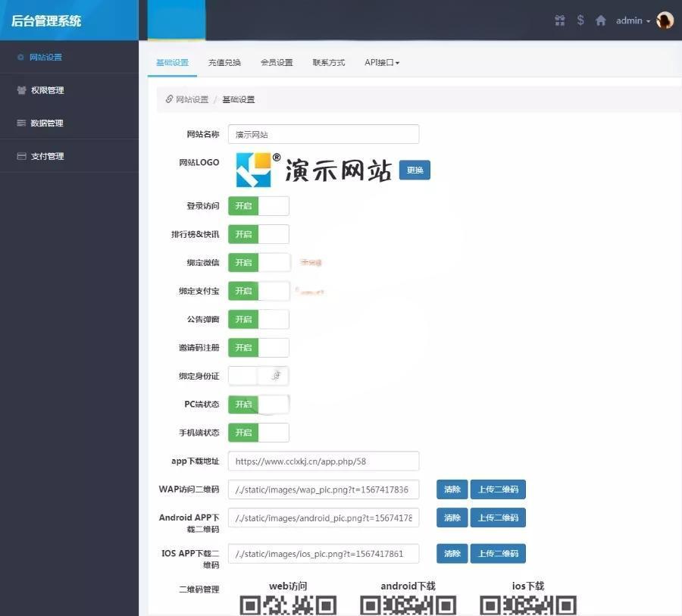The image size is (682, 616).
Task: Toggle the 邀请码注册 switch
Action: [x=258, y=347]
